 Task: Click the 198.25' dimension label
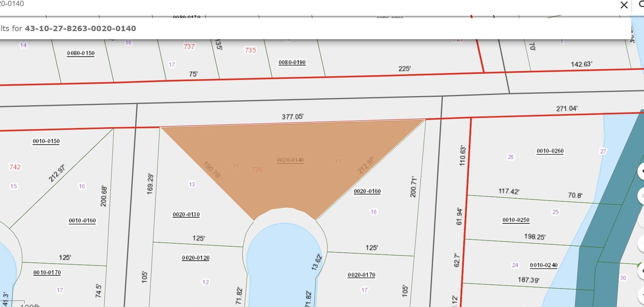(535, 237)
